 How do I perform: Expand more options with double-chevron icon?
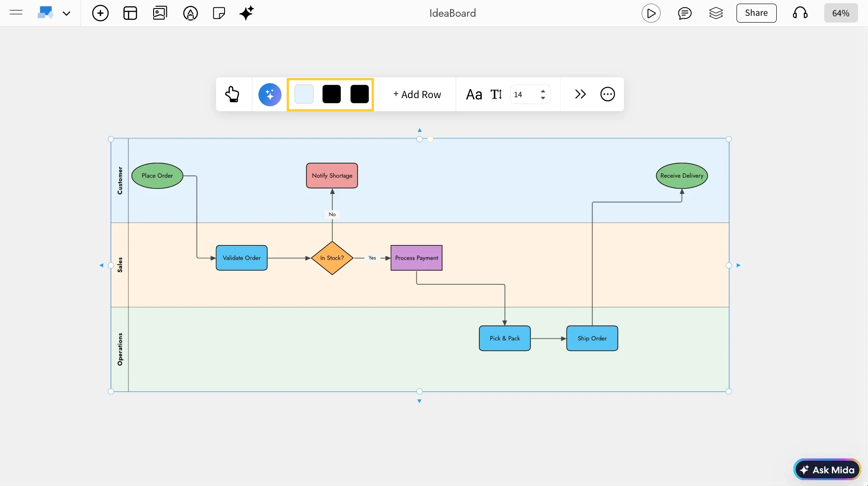(x=581, y=94)
